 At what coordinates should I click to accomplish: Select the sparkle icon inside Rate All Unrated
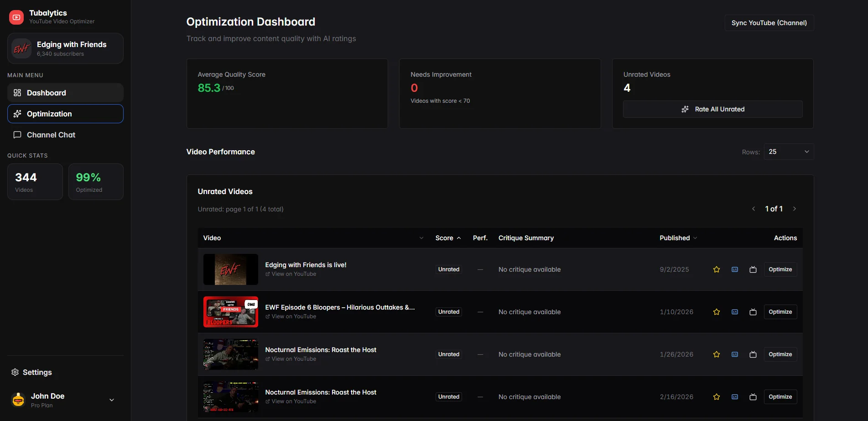[x=685, y=109]
